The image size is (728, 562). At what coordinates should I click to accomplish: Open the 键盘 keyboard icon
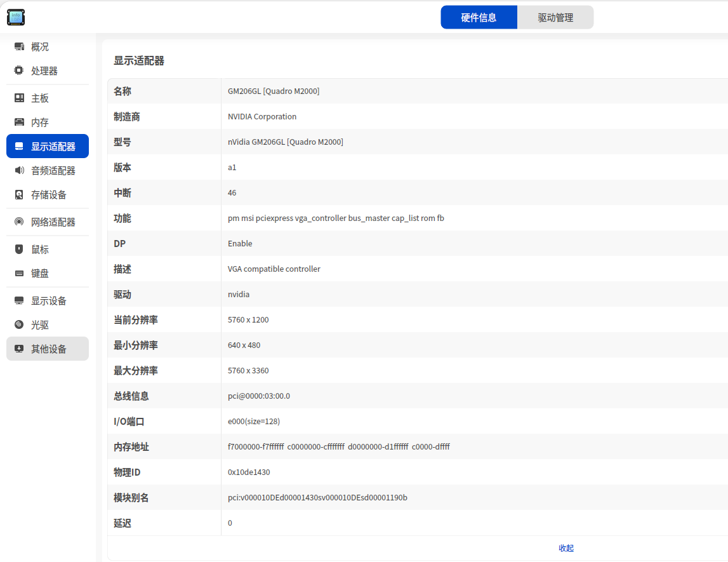click(x=19, y=273)
